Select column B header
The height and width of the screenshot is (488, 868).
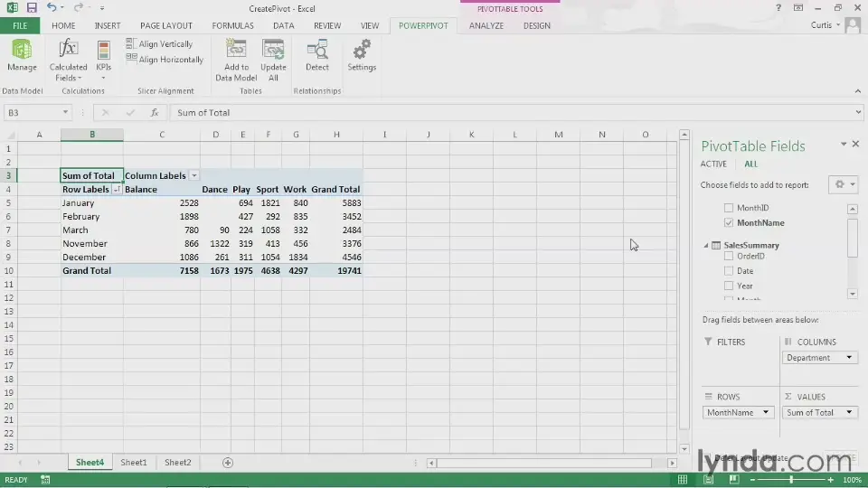[x=92, y=135]
